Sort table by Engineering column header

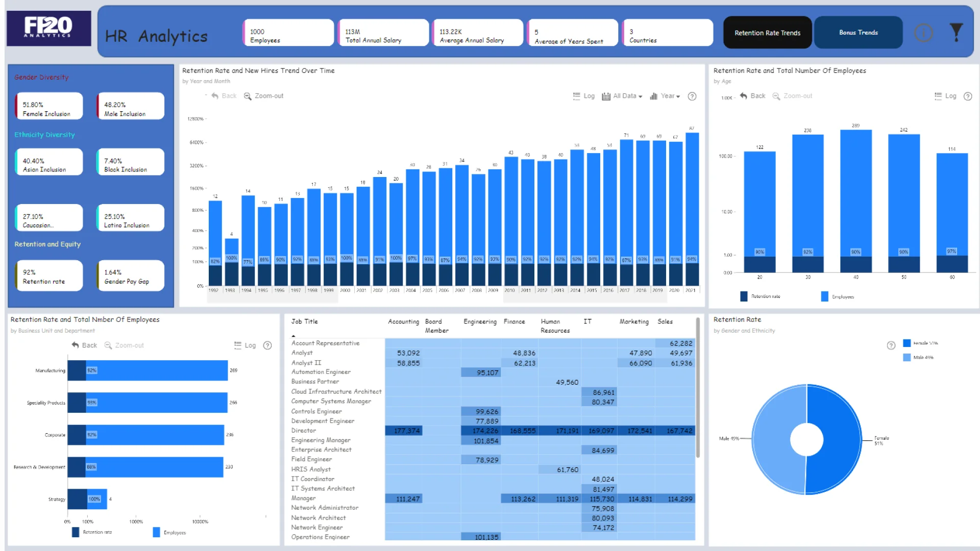point(480,322)
